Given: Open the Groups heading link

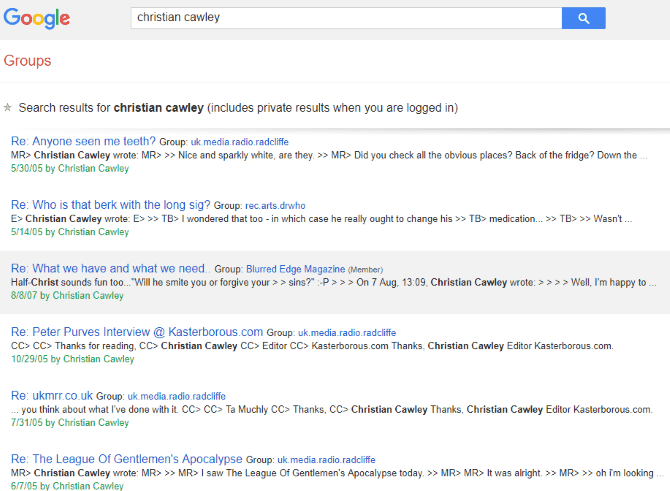Looking at the screenshot, I should [x=27, y=61].
